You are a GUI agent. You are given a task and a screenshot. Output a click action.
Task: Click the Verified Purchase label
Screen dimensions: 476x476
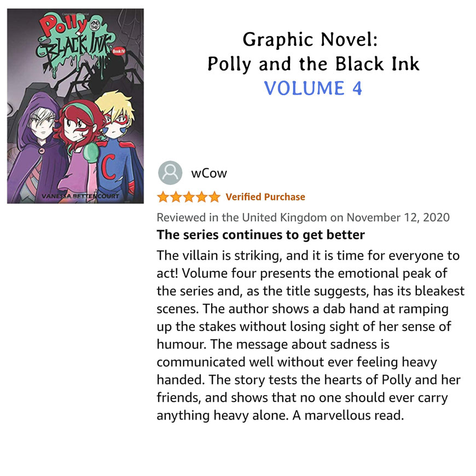(265, 197)
